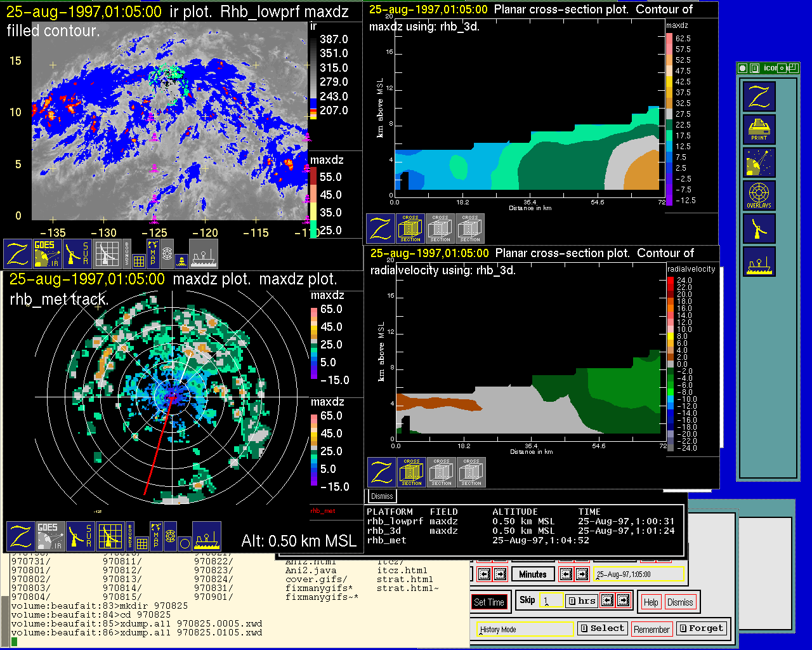Image resolution: width=812 pixels, height=650 pixels.
Task: Click the Zebra Z icon under the radialvelocity plot
Action: coord(381,472)
